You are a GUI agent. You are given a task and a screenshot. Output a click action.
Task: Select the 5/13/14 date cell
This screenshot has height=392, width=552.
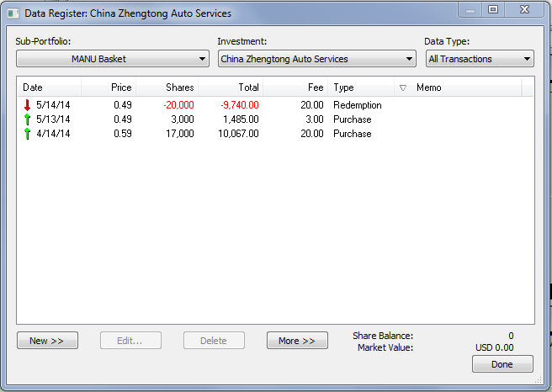pyautogui.click(x=53, y=119)
